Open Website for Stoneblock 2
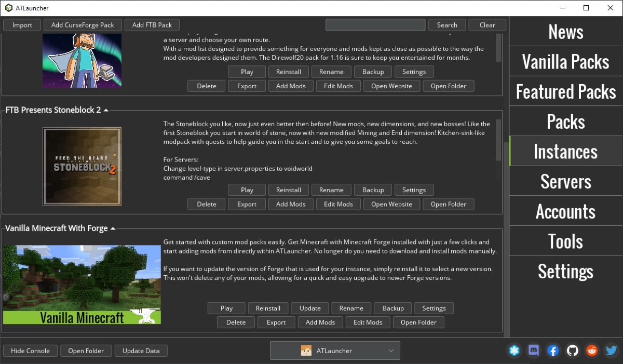Viewport: 623px width, 364px height. click(x=391, y=204)
